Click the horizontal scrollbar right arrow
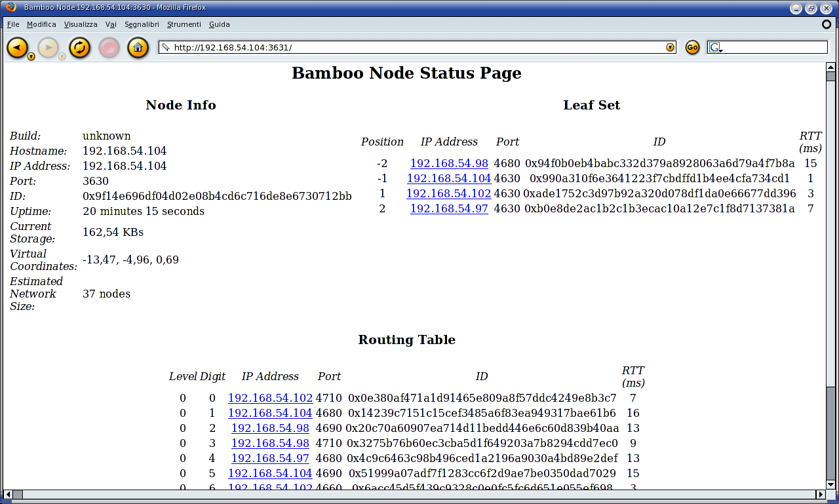 click(820, 494)
